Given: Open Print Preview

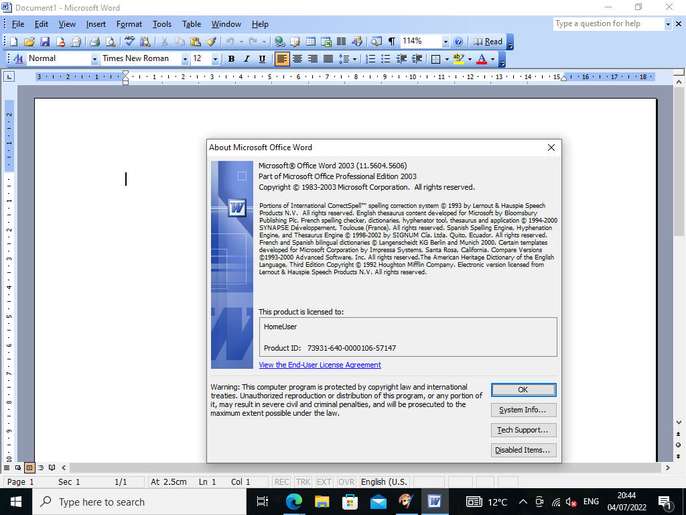Looking at the screenshot, I should (111, 42).
